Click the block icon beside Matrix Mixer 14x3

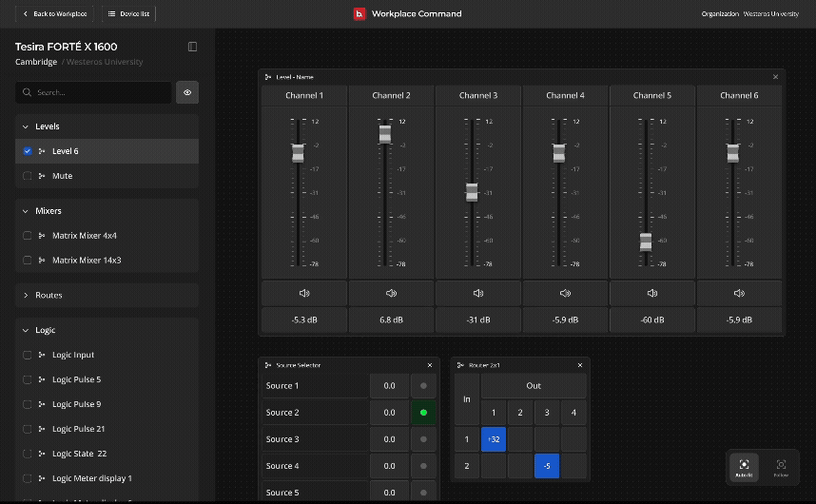coord(42,260)
